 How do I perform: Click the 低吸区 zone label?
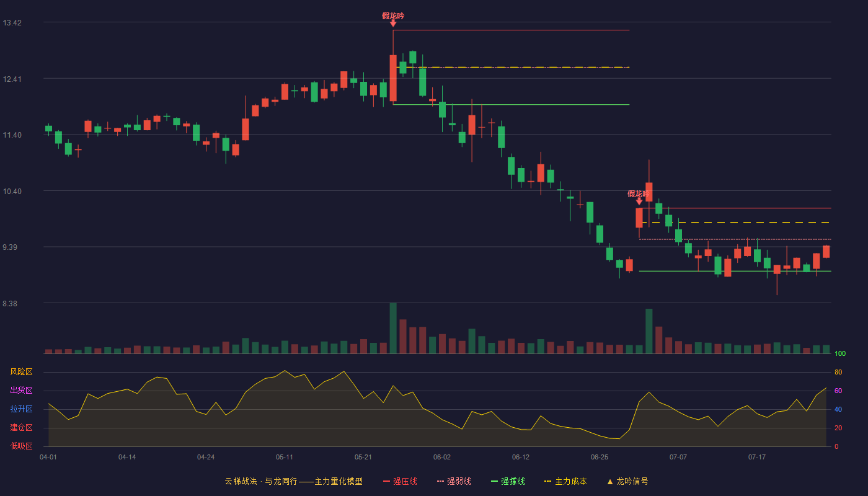(21, 446)
